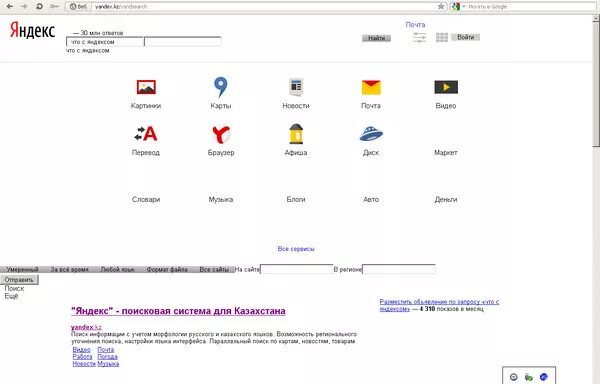The image size is (600, 384).
Task: Click the Войти login button
Action: click(x=466, y=37)
